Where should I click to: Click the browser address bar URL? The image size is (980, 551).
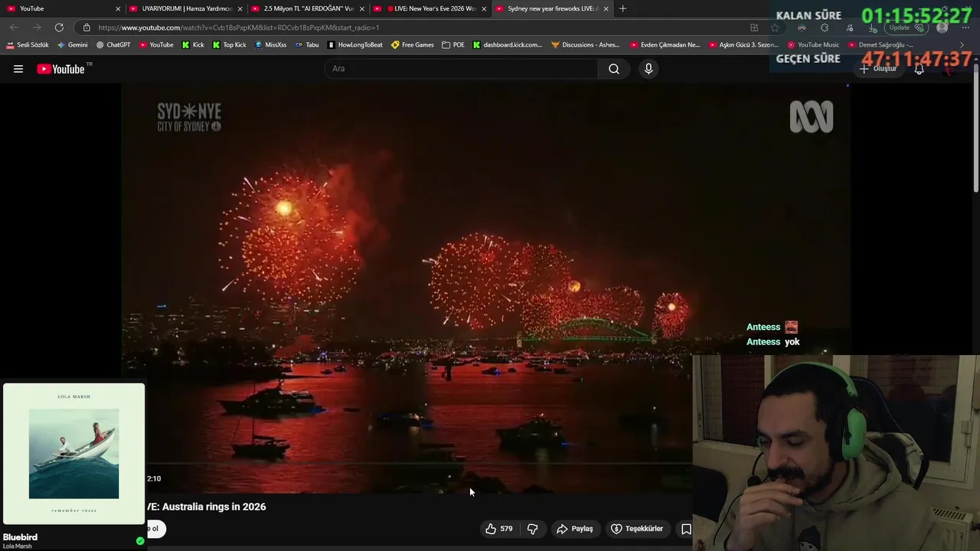click(239, 28)
